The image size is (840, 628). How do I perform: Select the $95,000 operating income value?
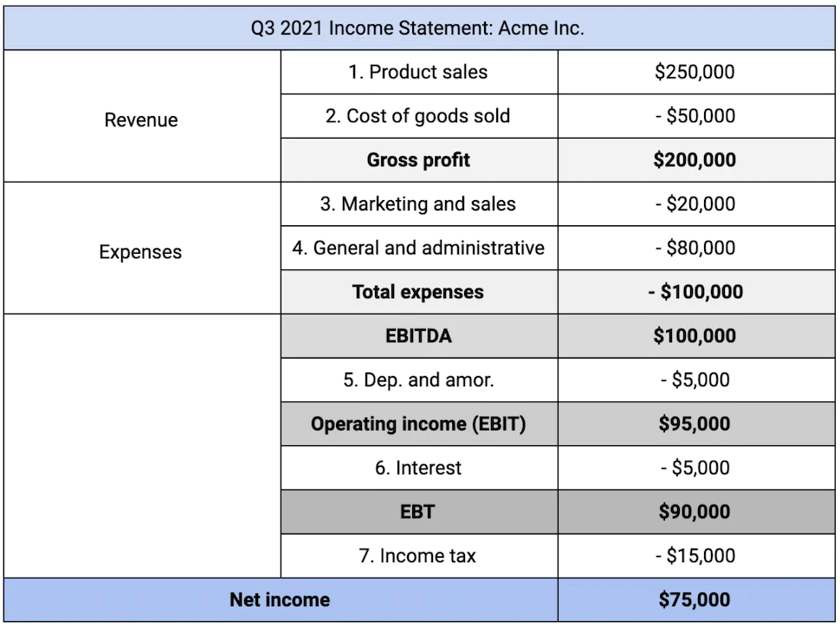tap(695, 424)
